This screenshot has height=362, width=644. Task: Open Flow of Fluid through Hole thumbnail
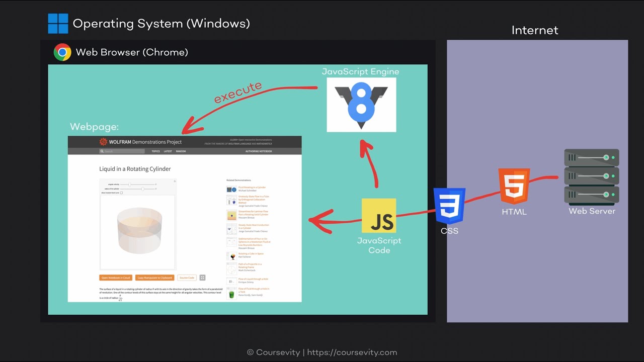coord(231,294)
